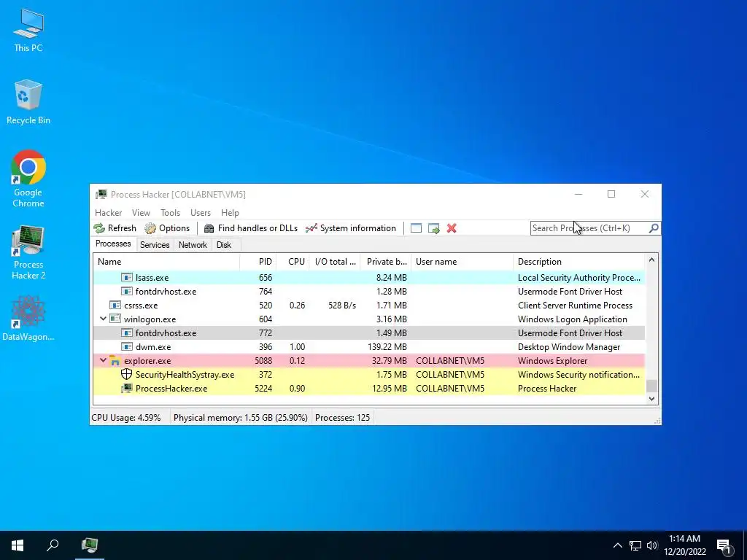The image size is (747, 560).
Task: Select fontdrvhost.exe with PID 772
Action: pyautogui.click(x=369, y=332)
